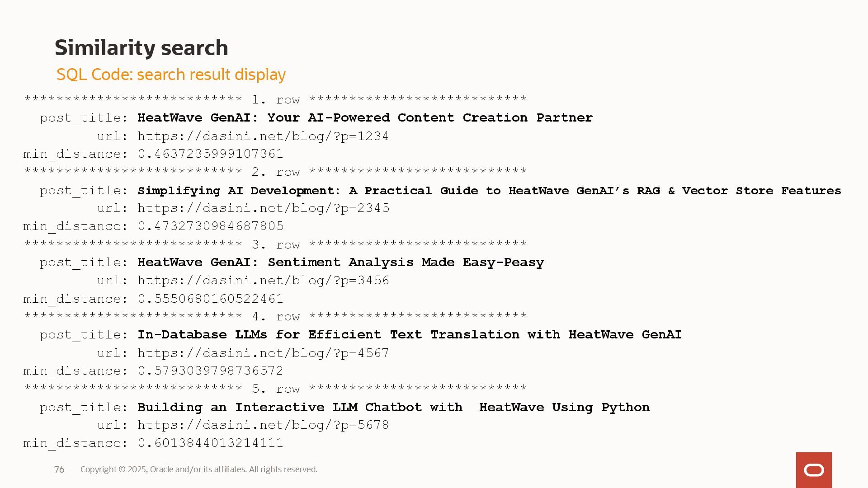The width and height of the screenshot is (868, 488).
Task: Click the AI-Powered Content Creation Partner title
Action: tap(365, 117)
